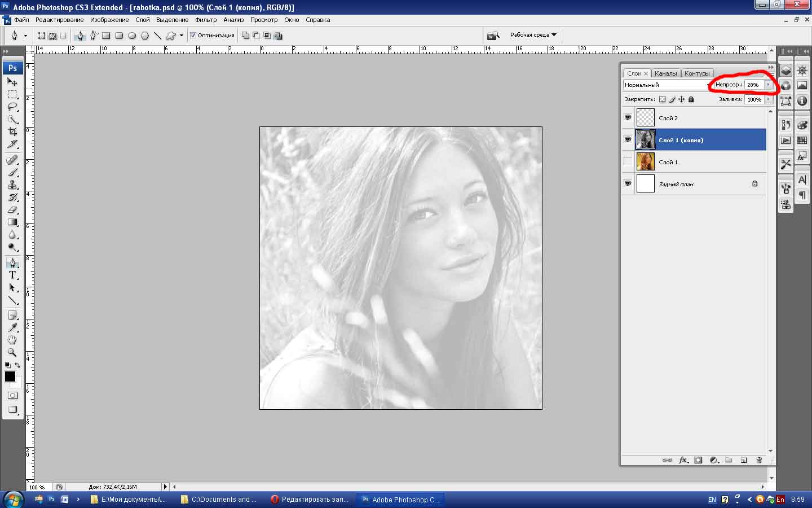The image size is (812, 508).
Task: Select the Eraser tool
Action: coord(12,210)
